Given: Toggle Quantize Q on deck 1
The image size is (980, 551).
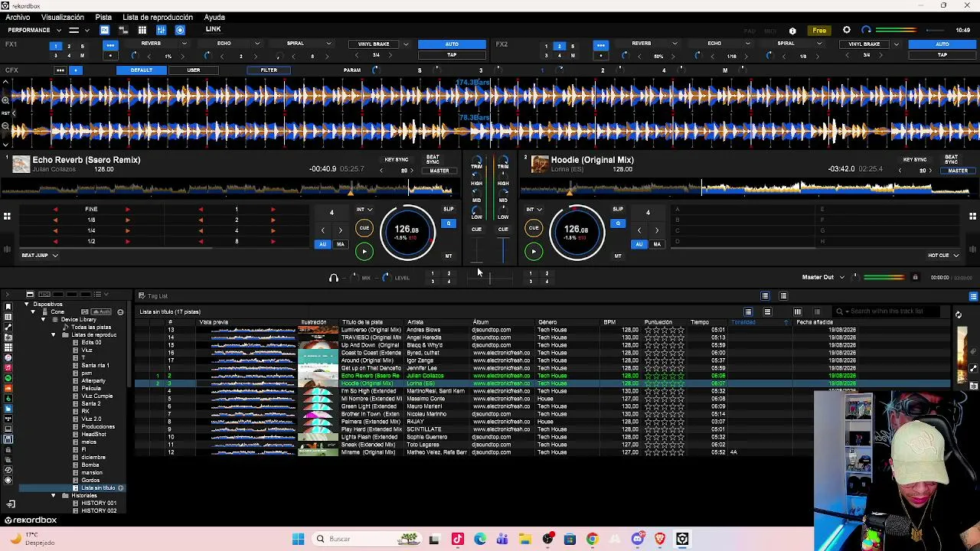Looking at the screenshot, I should (x=449, y=223).
